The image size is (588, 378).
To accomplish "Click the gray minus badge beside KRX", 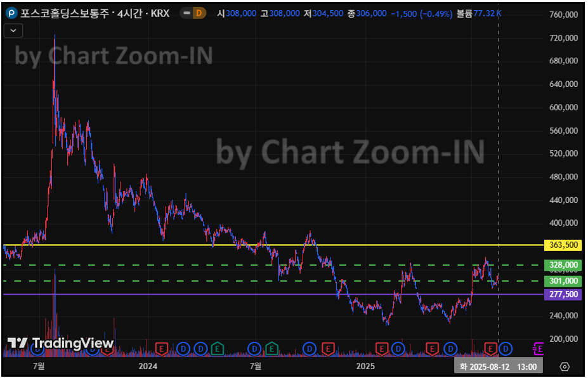I will point(186,13).
